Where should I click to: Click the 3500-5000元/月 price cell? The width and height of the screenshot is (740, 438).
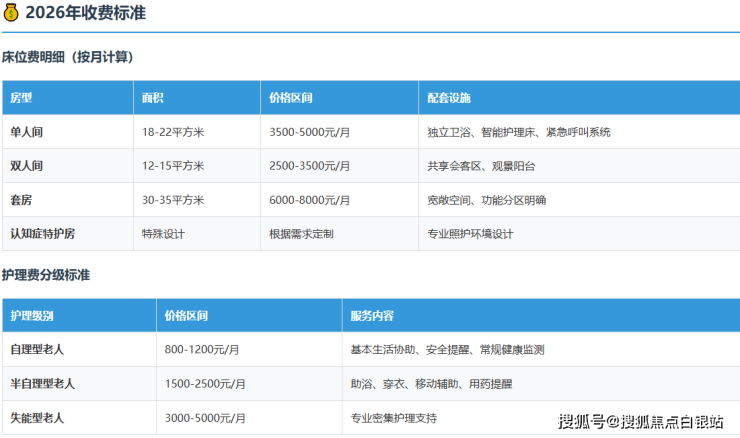(x=310, y=132)
